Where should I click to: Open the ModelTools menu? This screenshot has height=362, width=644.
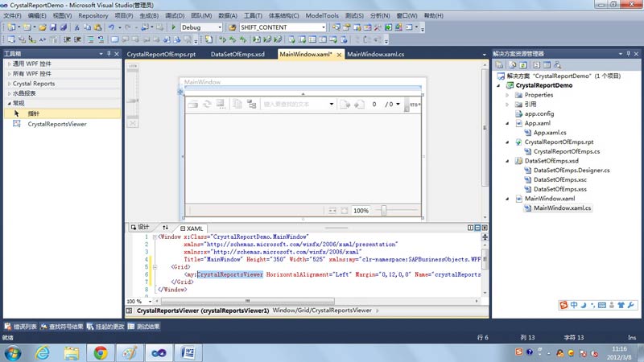coord(322,15)
